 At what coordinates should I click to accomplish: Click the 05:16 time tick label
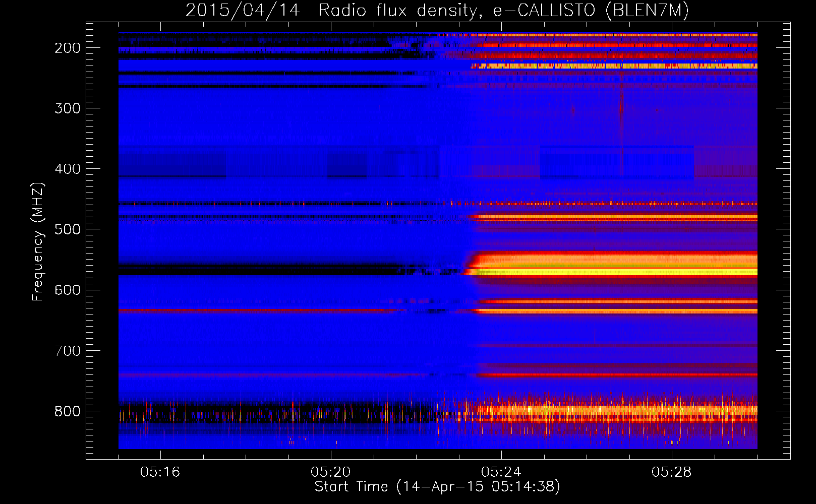[160, 472]
